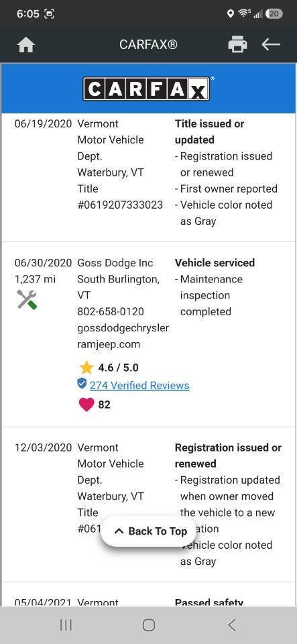The width and height of the screenshot is (297, 644).
Task: Tap the phone number 802-658-0120
Action: pos(111,312)
